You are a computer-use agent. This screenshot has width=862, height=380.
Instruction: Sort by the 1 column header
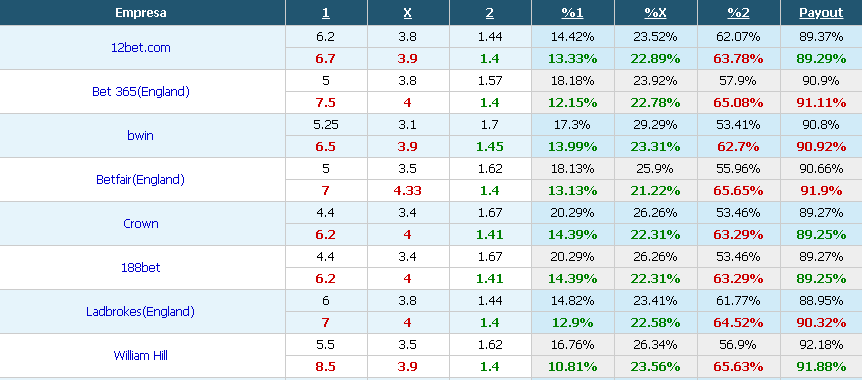point(325,13)
